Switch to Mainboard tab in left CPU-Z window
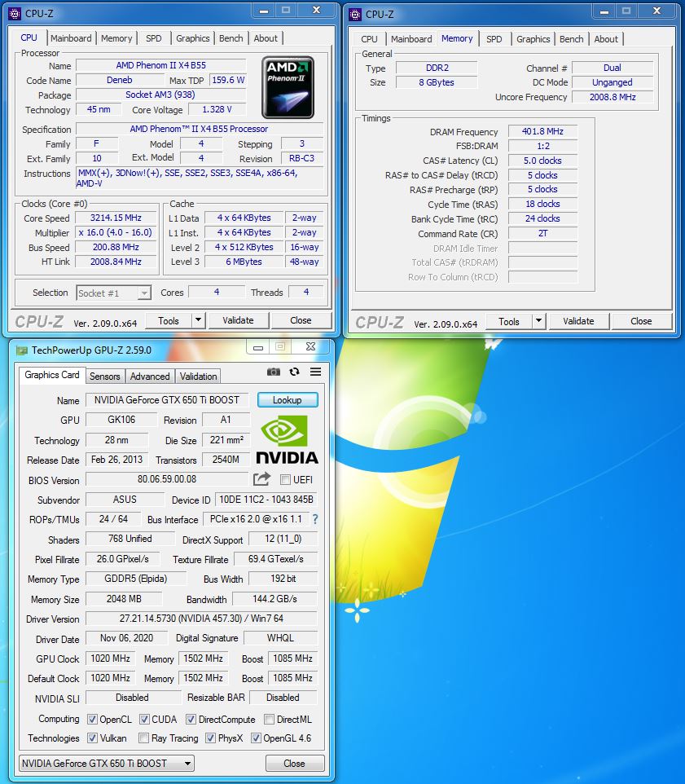 (x=71, y=38)
